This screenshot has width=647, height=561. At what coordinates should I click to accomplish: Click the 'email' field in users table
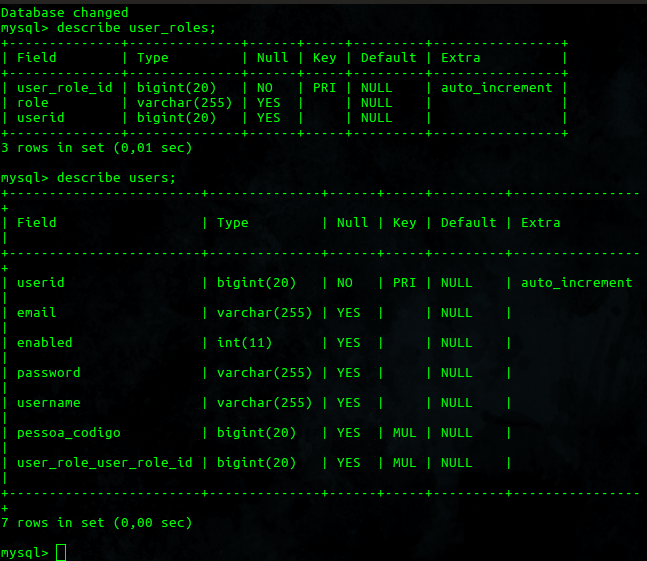(x=37, y=313)
